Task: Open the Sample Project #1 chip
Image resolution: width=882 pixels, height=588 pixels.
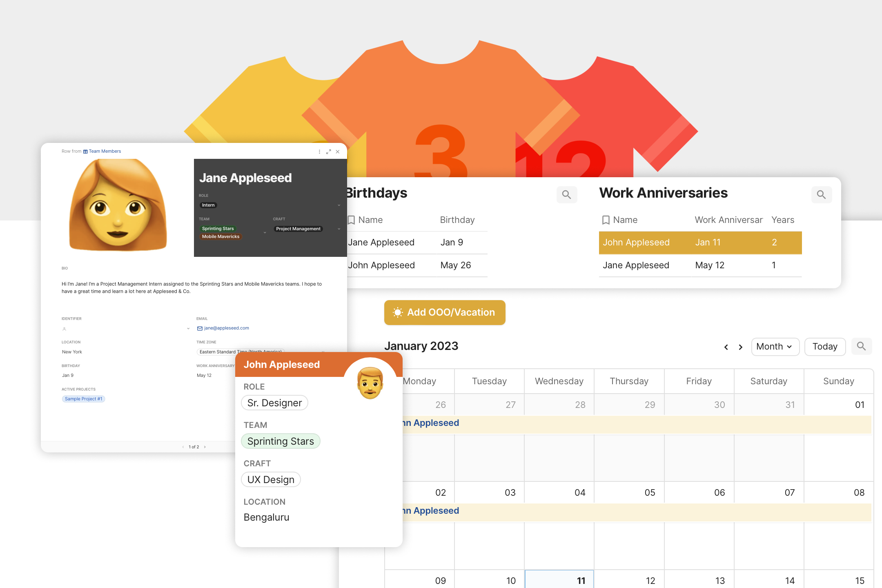Action: 83,399
